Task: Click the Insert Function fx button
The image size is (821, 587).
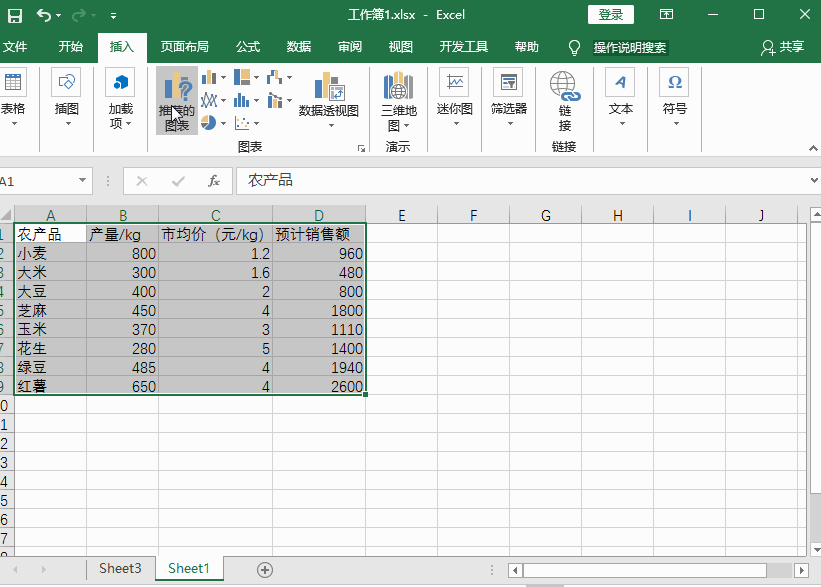Action: pos(214,181)
